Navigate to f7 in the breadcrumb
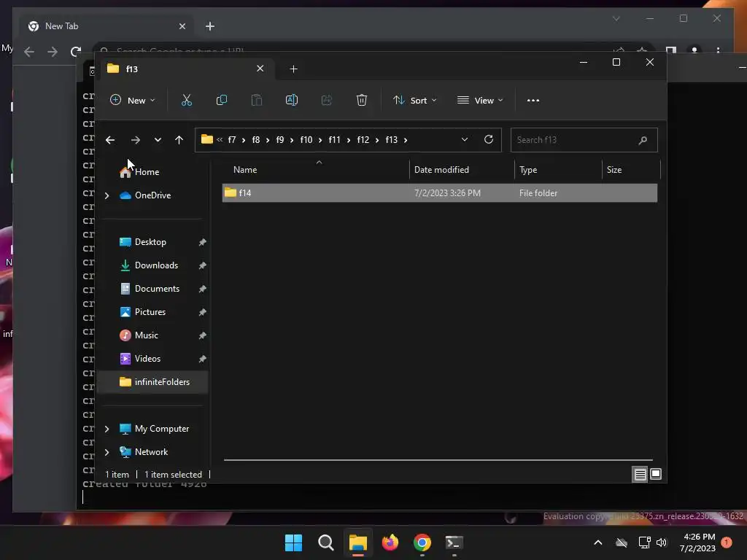Image resolution: width=747 pixels, height=560 pixels. (232, 140)
